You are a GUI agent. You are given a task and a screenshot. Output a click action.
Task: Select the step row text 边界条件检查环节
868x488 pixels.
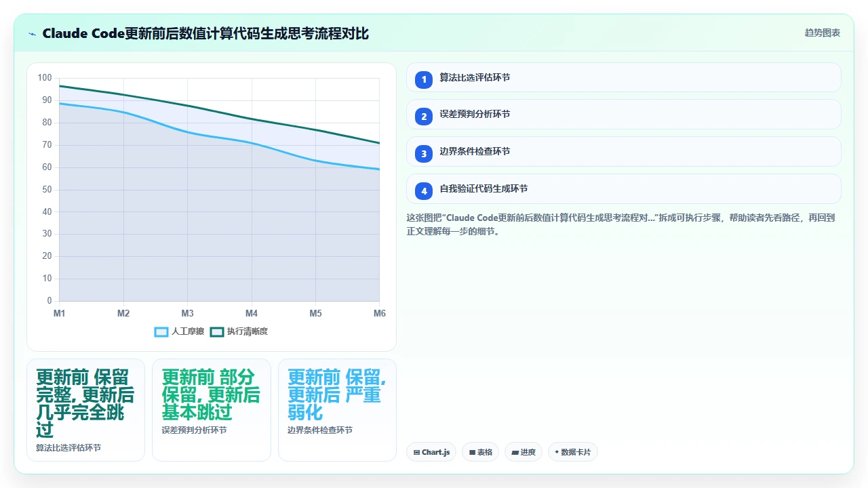click(x=475, y=151)
